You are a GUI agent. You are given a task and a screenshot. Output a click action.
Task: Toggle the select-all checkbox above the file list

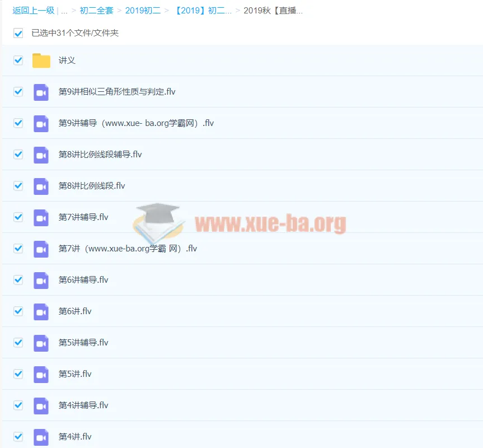[17, 33]
